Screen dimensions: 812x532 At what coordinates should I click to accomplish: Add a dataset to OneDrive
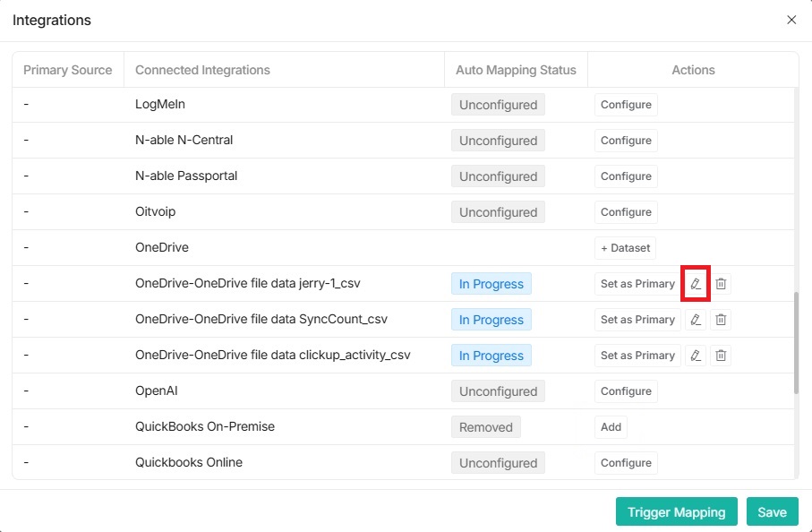[x=625, y=247]
